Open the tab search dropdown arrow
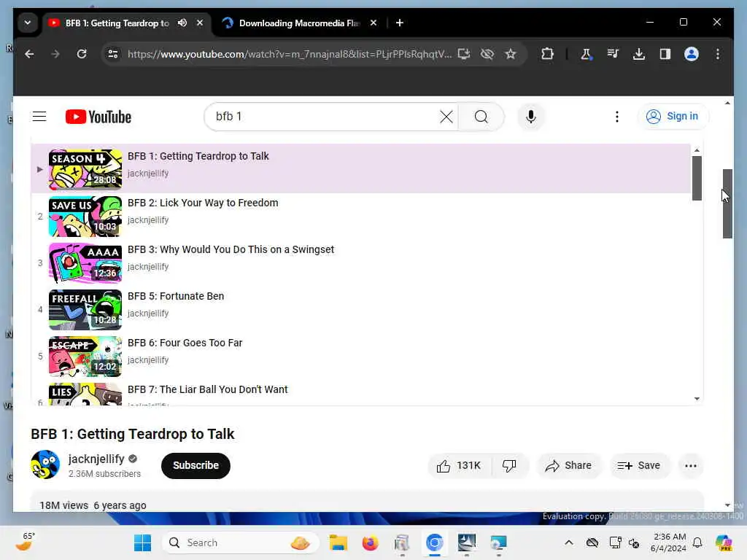Viewport: 747px width, 560px height. [28, 23]
